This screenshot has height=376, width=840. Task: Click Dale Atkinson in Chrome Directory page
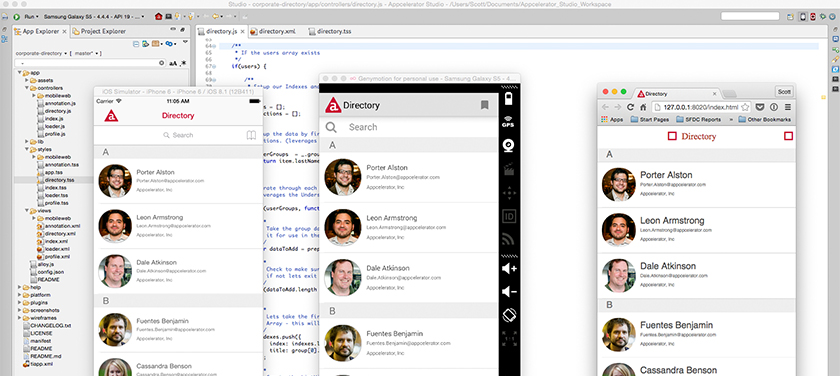pyautogui.click(x=696, y=276)
